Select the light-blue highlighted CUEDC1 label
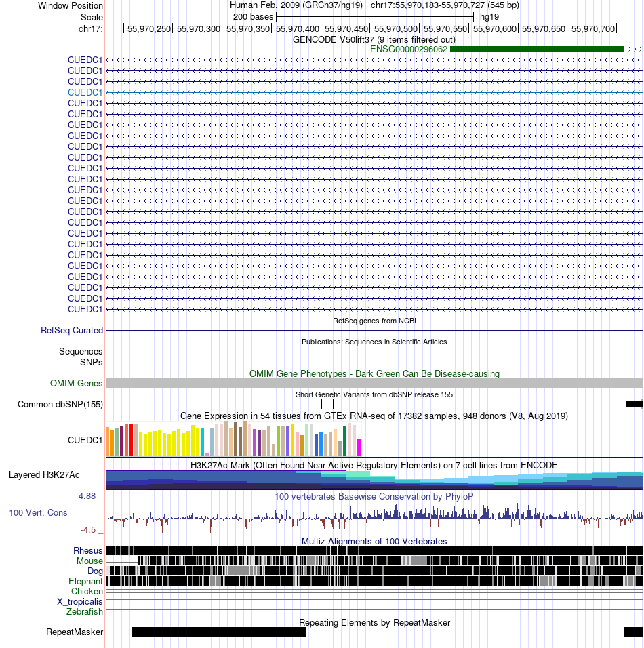This screenshot has height=648, width=644. [85, 93]
